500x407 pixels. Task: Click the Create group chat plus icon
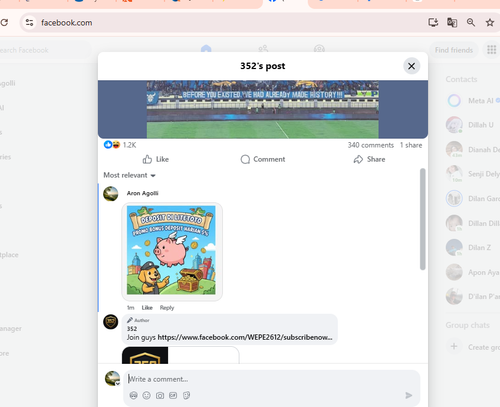(x=454, y=347)
